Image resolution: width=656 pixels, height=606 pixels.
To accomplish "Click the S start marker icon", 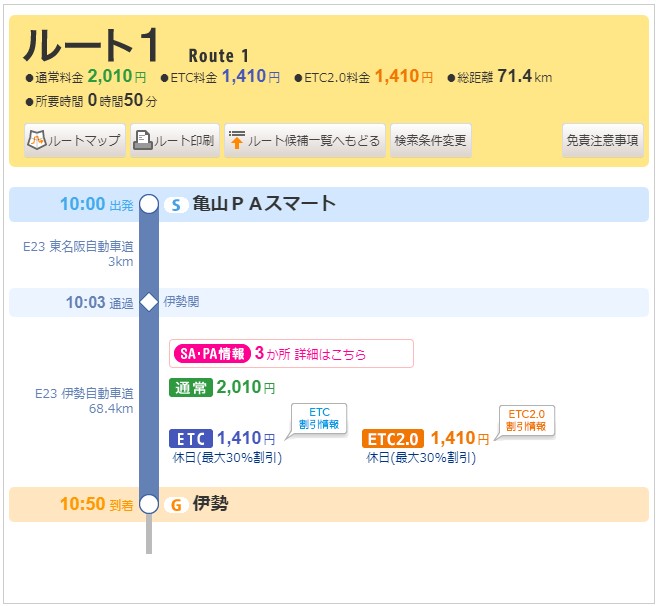I will [x=176, y=205].
